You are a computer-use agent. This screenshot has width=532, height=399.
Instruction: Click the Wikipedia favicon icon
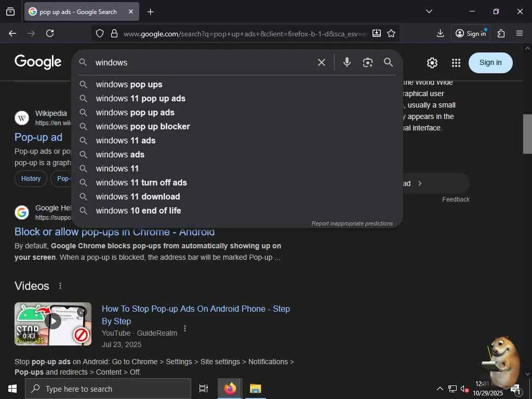tap(22, 118)
